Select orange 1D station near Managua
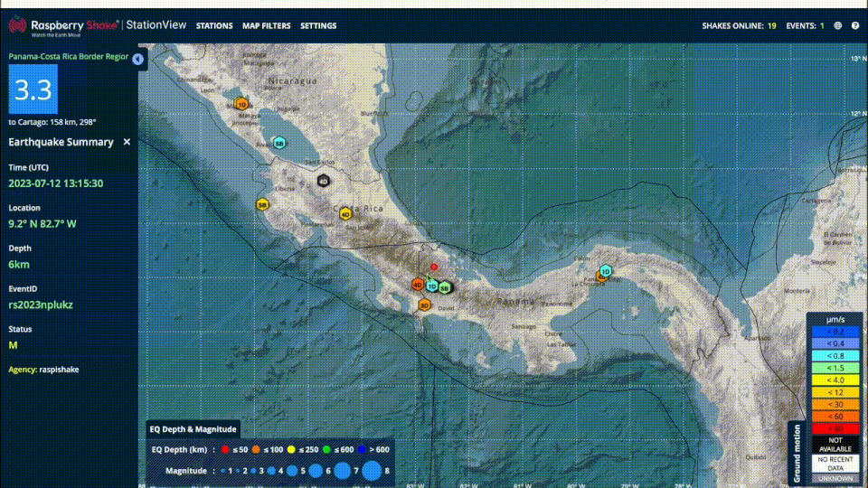868x488 pixels. 241,104
